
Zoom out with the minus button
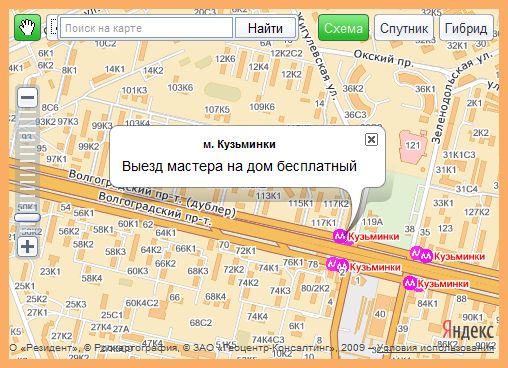click(x=27, y=98)
